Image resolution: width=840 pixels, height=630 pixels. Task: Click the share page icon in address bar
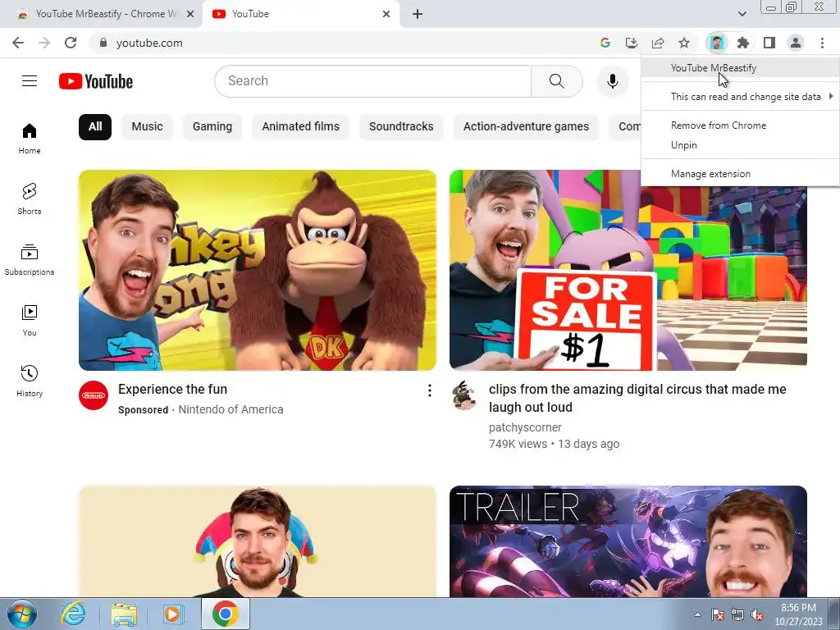pyautogui.click(x=658, y=43)
